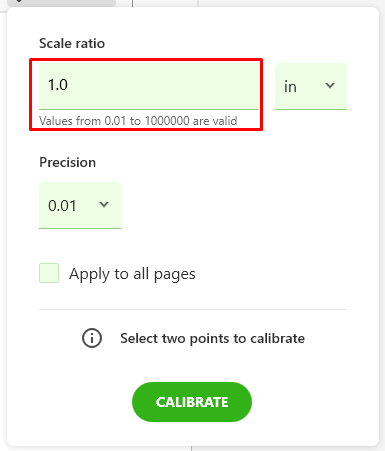Open the 'in' measurement unit dropdown

pos(311,86)
